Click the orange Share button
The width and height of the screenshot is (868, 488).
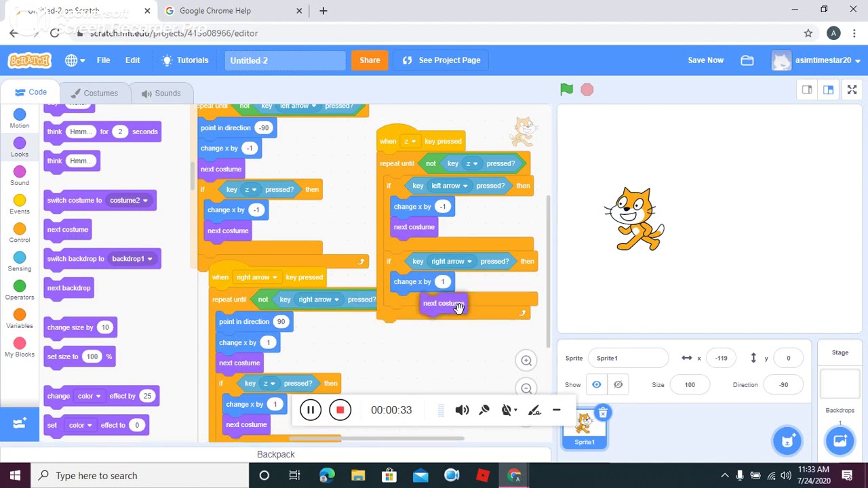[x=370, y=60]
